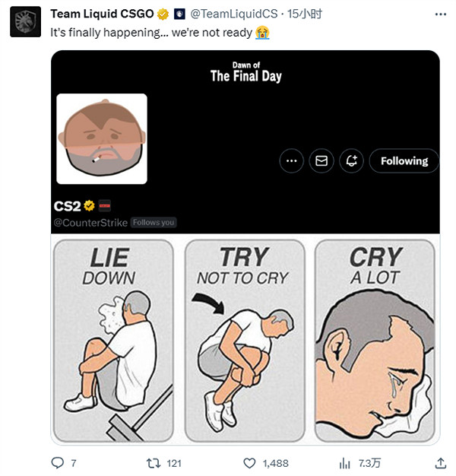Open the @CounterStrike handle
The width and height of the screenshot is (456, 476).
(90, 223)
